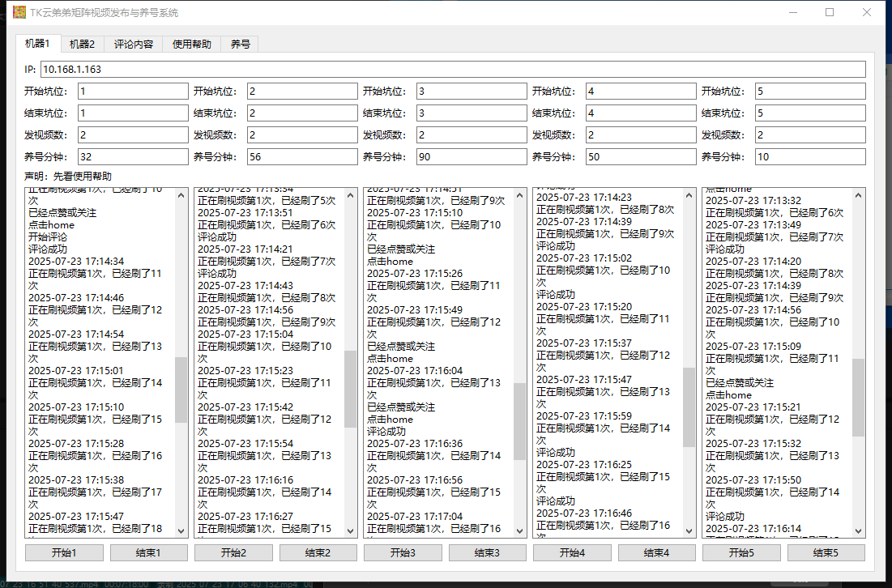Click 结束2 button

318,552
